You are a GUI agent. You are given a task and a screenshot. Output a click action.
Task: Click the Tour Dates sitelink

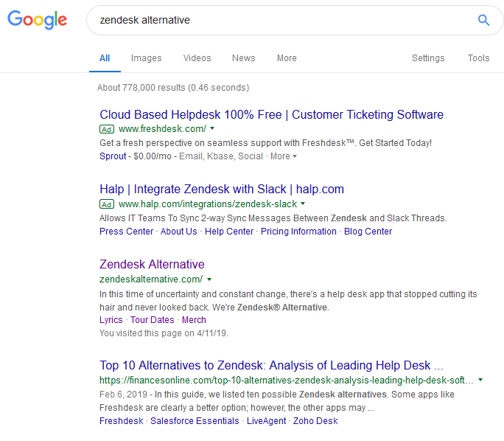coord(153,320)
